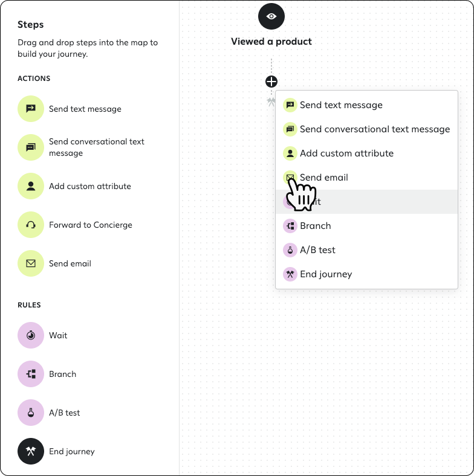Select the A/B test flask icon in sidebar

(x=31, y=413)
